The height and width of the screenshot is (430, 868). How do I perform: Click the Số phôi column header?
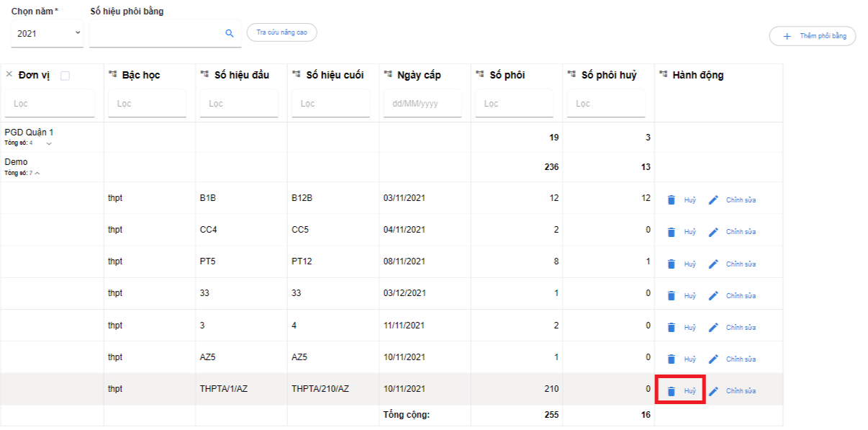(507, 75)
